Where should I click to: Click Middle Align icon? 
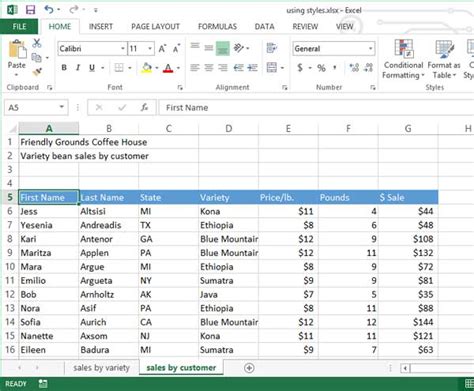(x=209, y=48)
